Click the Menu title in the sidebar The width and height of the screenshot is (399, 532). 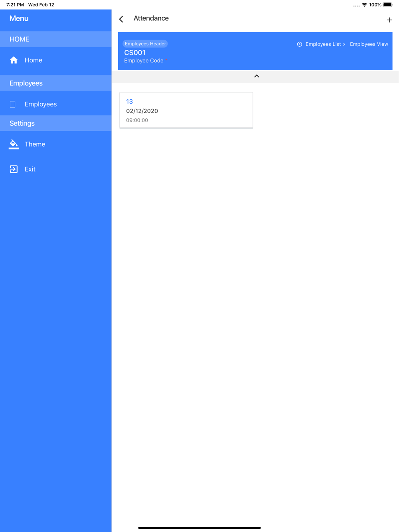(x=19, y=18)
